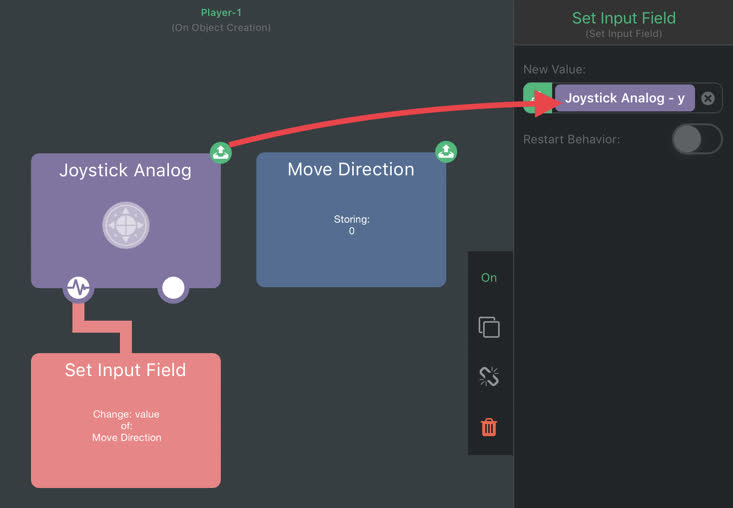Click green output icon on Move Direction
This screenshot has height=508, width=733.
(446, 151)
